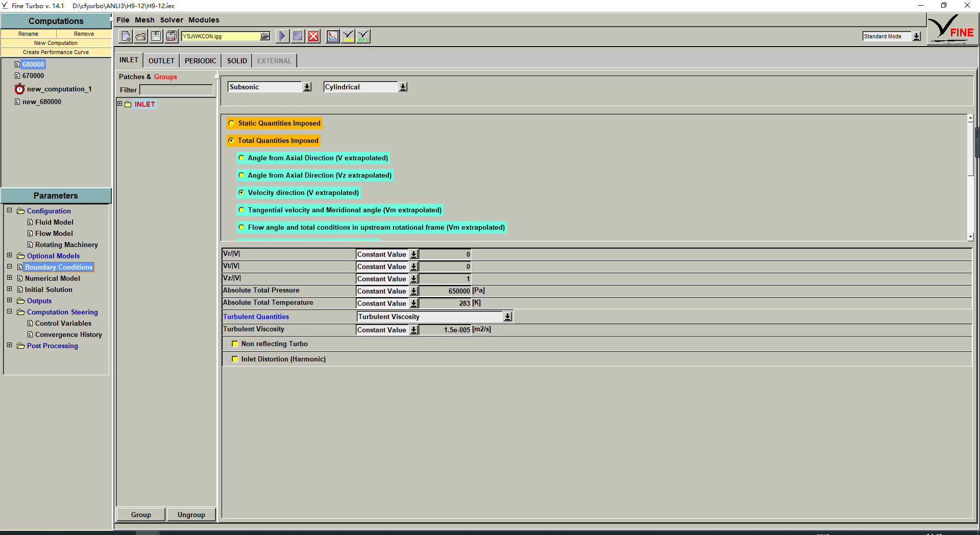Click the New Project toolbar icon
980x535 pixels.
(126, 36)
